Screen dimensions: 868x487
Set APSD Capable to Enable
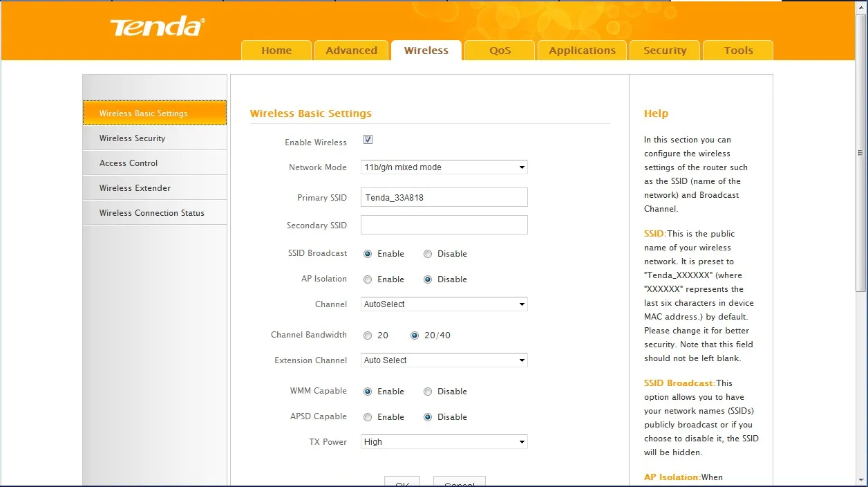pyautogui.click(x=368, y=417)
